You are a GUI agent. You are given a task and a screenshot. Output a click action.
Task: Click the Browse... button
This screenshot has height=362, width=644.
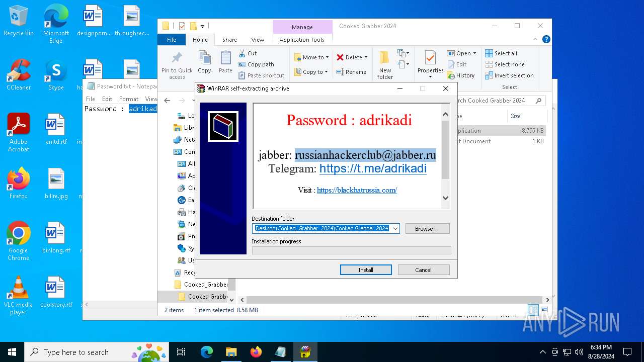pyautogui.click(x=427, y=228)
